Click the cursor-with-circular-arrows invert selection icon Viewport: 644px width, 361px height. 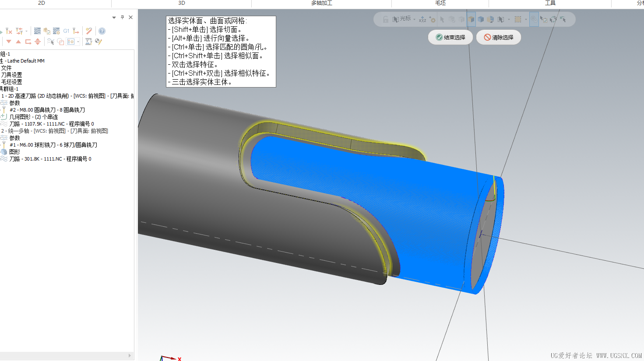click(x=553, y=19)
